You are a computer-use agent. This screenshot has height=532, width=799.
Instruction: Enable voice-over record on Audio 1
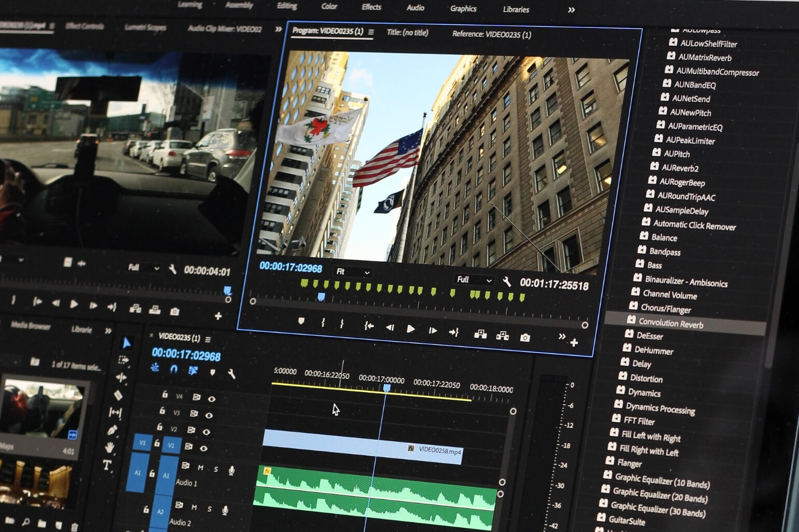coord(231,470)
